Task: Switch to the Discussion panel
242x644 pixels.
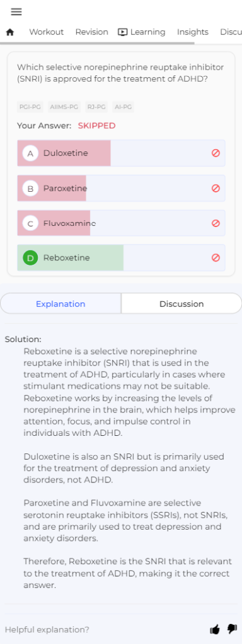Action: 181,304
